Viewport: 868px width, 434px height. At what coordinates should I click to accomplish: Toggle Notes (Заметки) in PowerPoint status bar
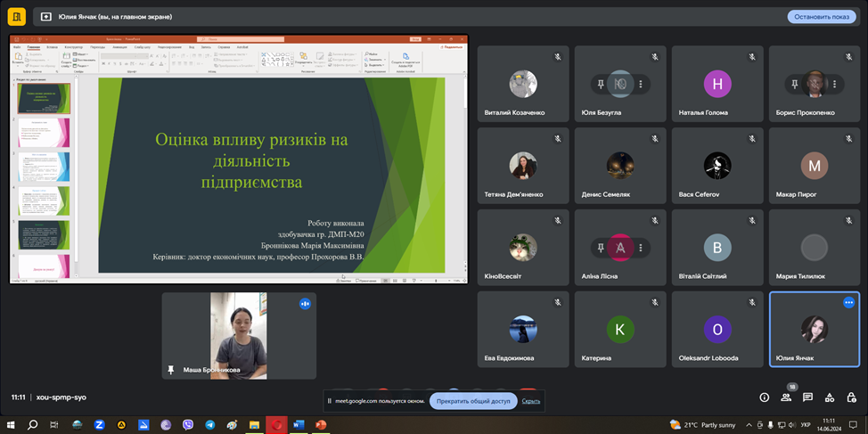point(346,281)
